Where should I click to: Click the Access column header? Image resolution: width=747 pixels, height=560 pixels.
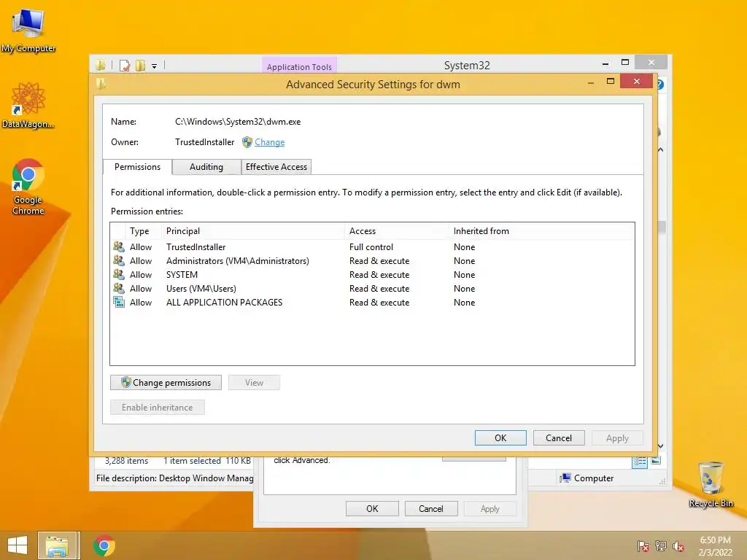396,231
